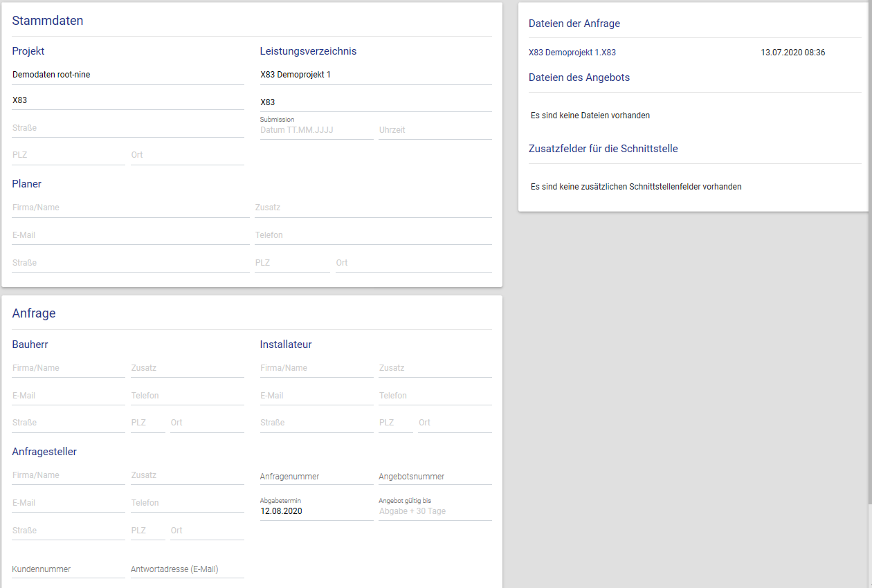
Task: Click the Angebotsnummer field
Action: tap(435, 476)
